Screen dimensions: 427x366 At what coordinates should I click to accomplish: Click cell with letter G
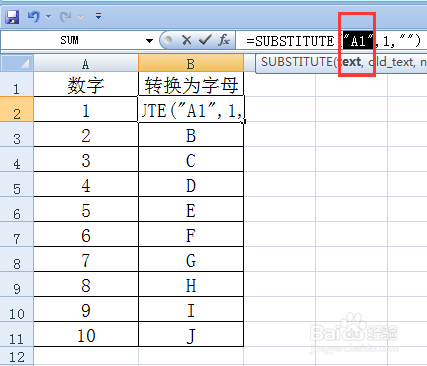click(191, 259)
